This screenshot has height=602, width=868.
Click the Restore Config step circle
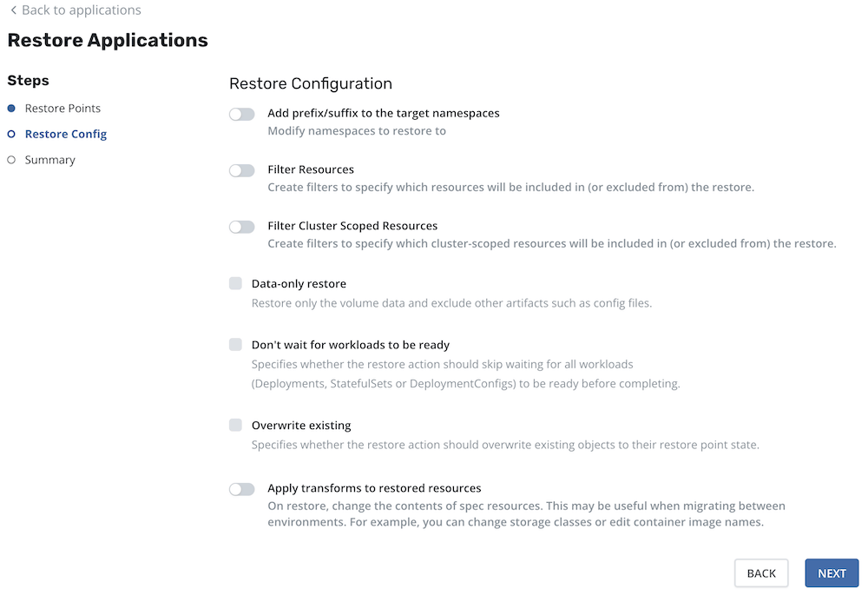pyautogui.click(x=11, y=134)
